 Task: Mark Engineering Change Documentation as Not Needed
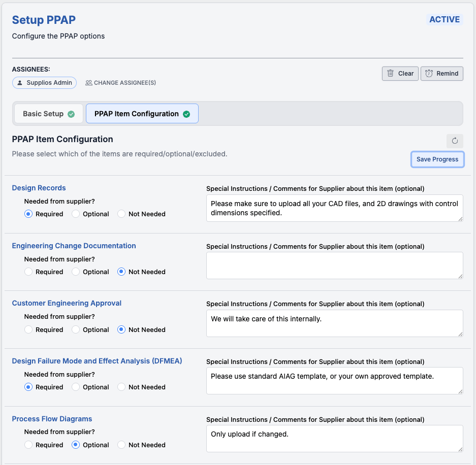121,272
